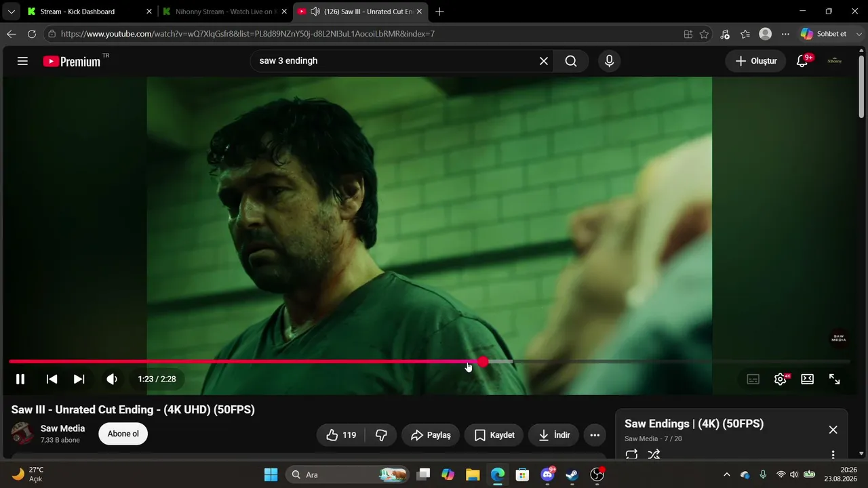Switch to the Stream - Kick Dashboard tab
The image size is (868, 488).
click(88, 12)
